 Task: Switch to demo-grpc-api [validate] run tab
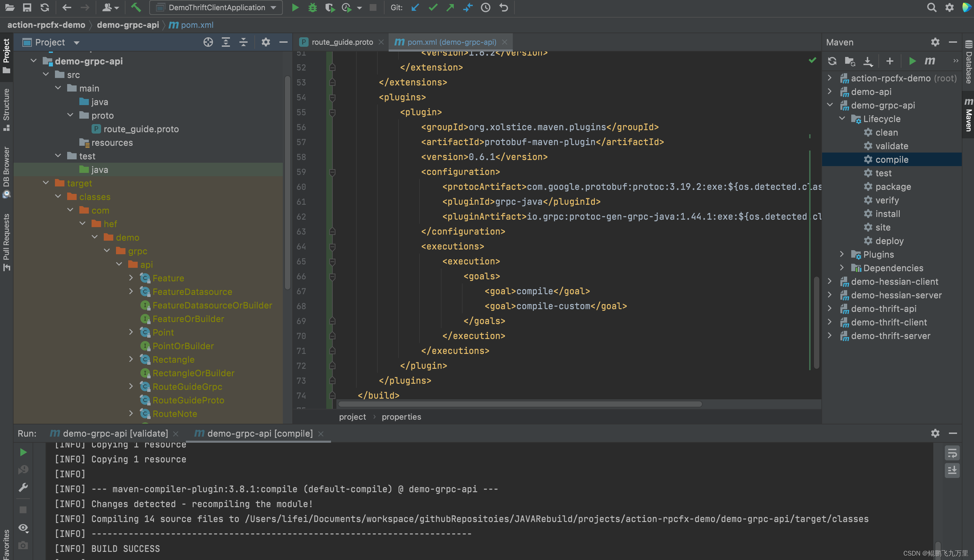tap(115, 434)
